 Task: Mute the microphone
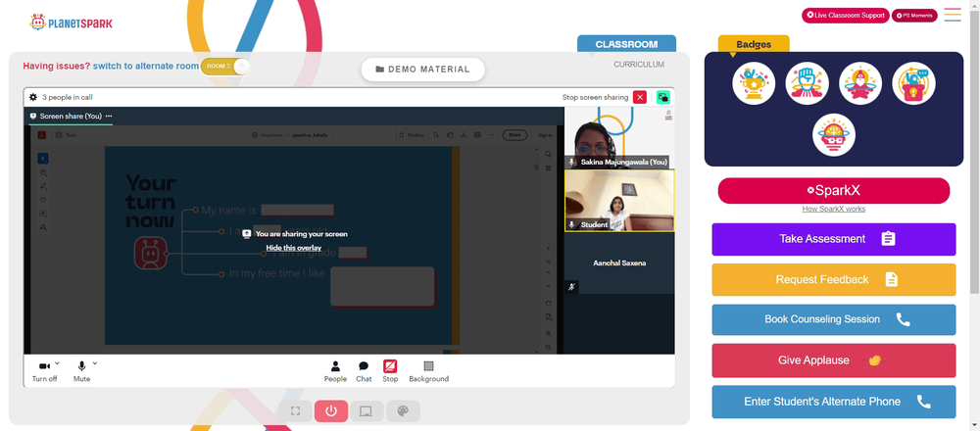click(x=81, y=371)
